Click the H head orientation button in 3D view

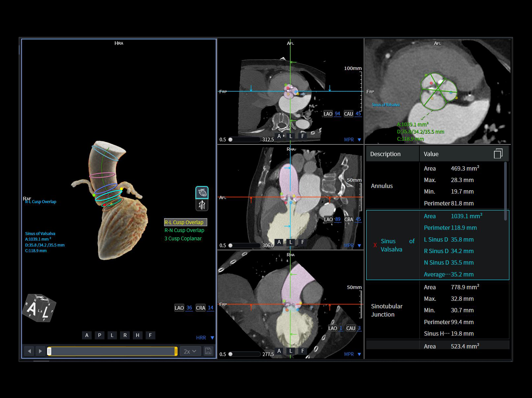click(137, 335)
